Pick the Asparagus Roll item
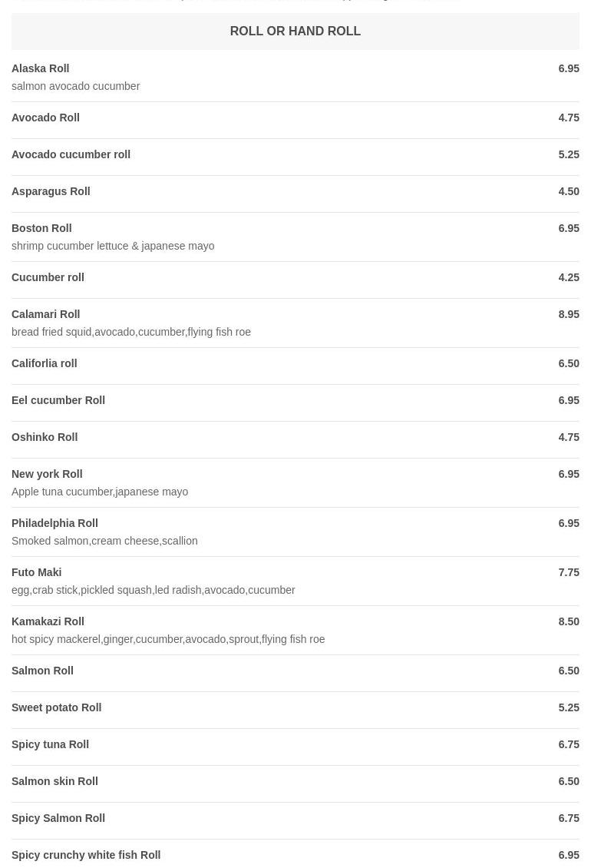This screenshot has height=868, width=591. click(x=51, y=191)
